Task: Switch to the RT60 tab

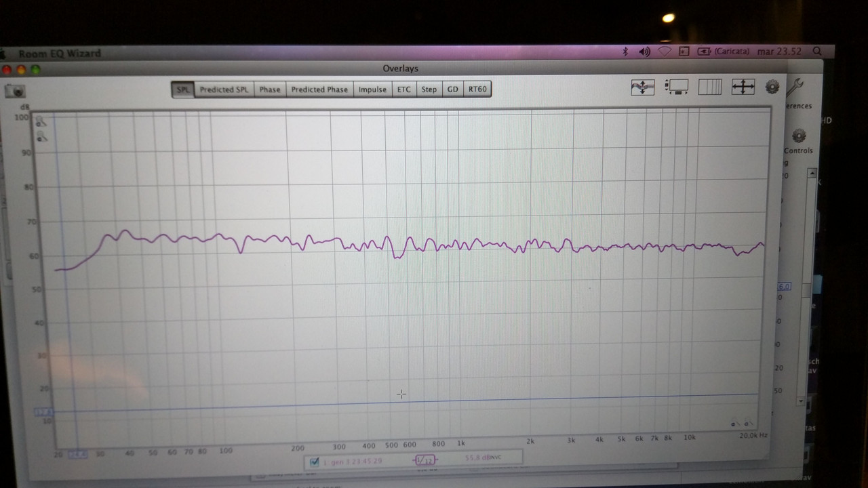Action: 477,89
